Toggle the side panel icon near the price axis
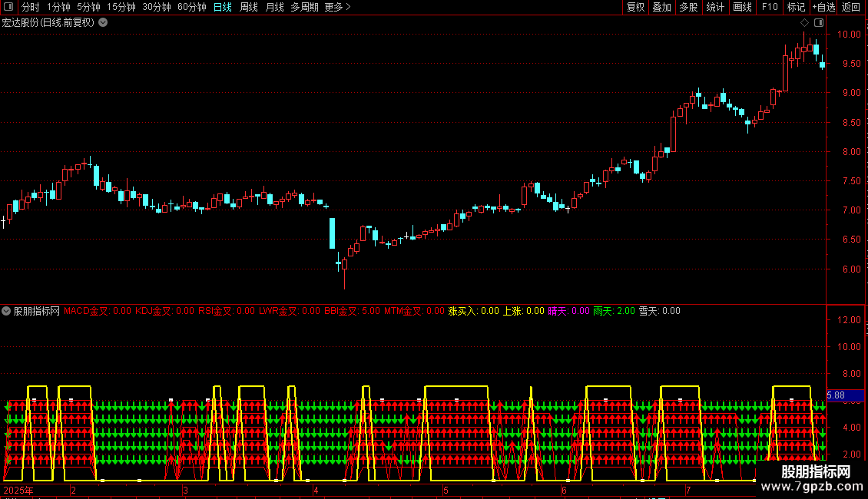This screenshot has width=868, height=499. (819, 23)
